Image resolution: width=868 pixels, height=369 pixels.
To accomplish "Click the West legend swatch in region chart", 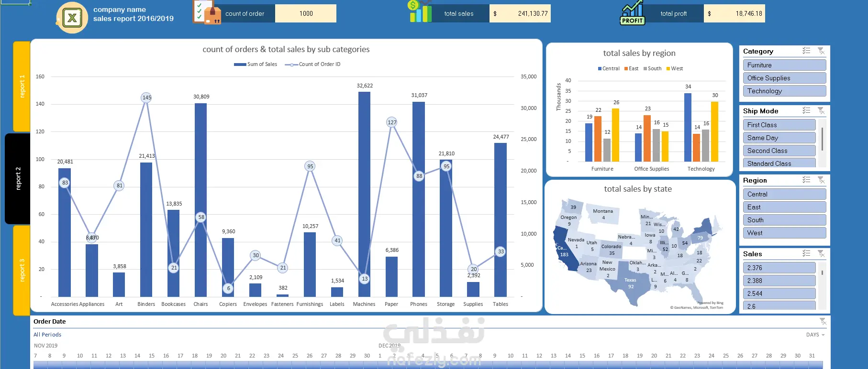I will click(x=668, y=69).
